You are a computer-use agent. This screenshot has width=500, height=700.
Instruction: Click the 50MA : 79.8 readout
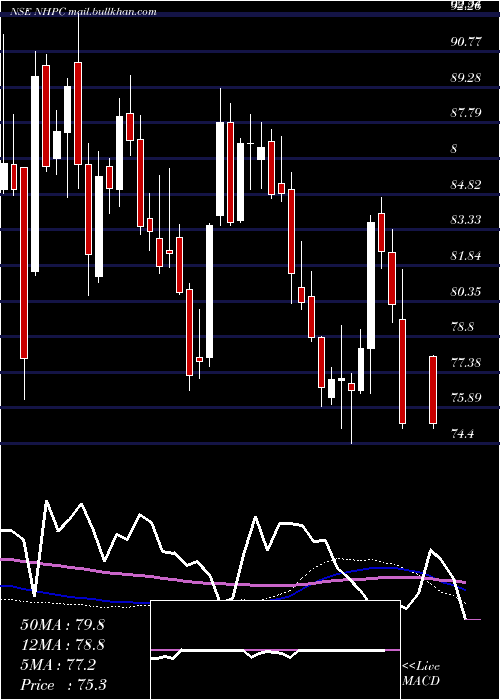click(62, 625)
